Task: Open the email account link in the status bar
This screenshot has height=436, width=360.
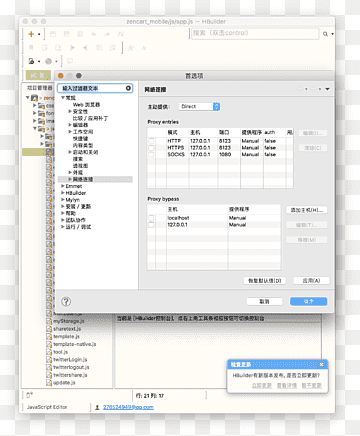Action: point(128,407)
